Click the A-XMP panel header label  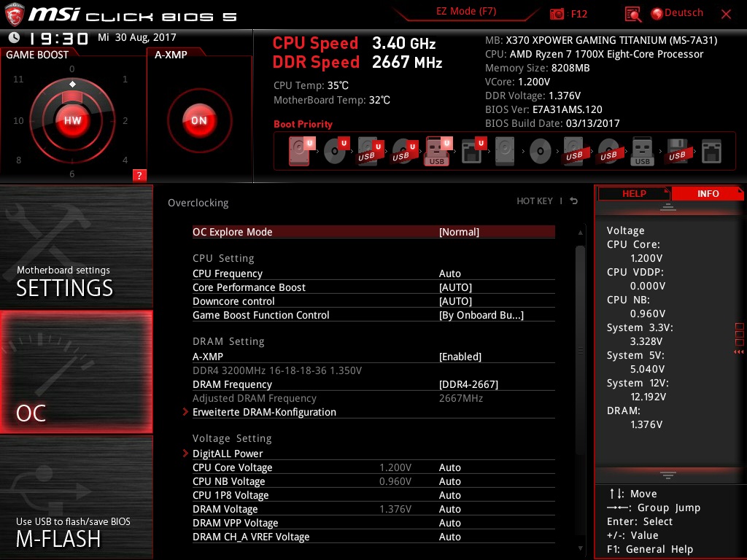[x=171, y=55]
